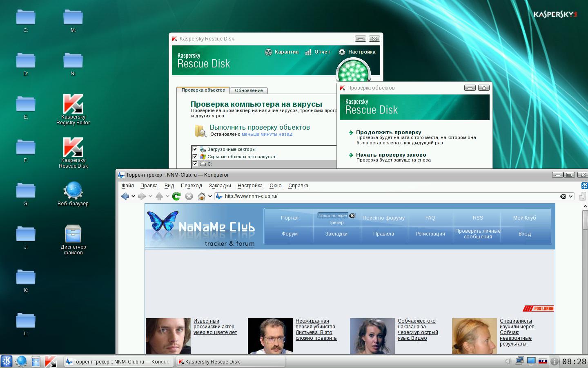
Task: Go up one level in Konqueror
Action: (159, 196)
